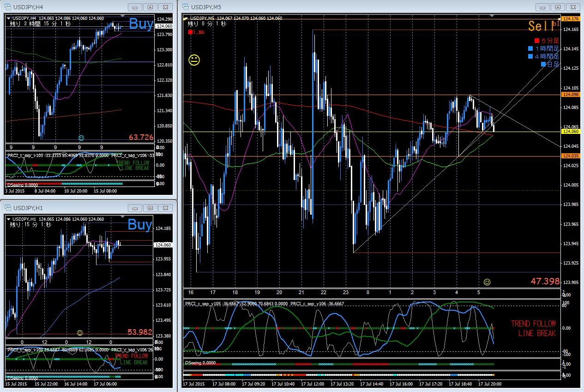Restore the USDJPY,H1 chart window

click(x=150, y=207)
